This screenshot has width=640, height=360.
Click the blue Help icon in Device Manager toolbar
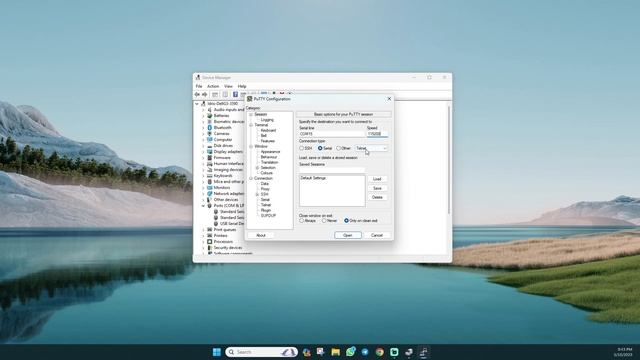click(x=236, y=95)
